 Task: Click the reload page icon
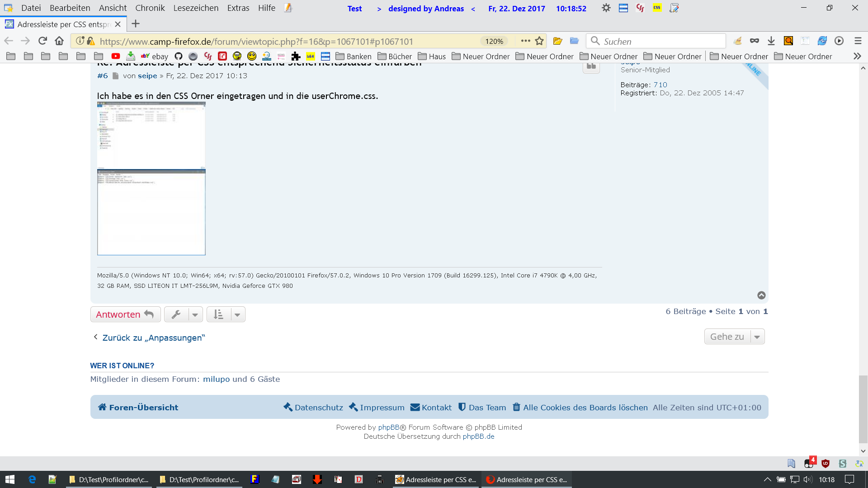coord(42,41)
